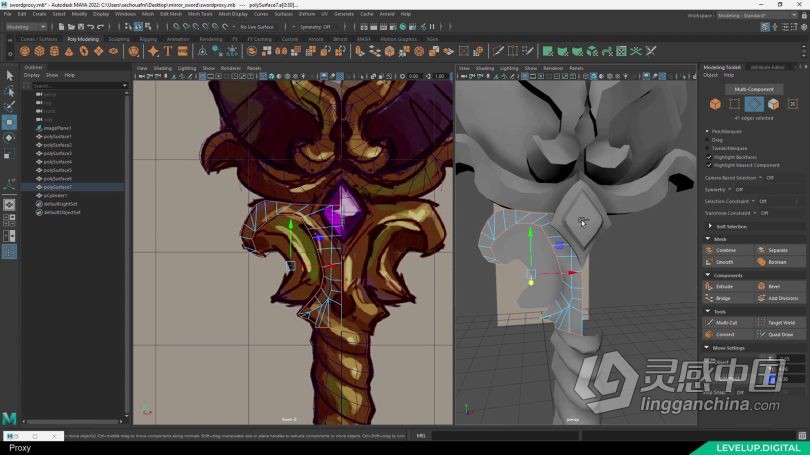Click the Undo arrow icon

[91, 26]
